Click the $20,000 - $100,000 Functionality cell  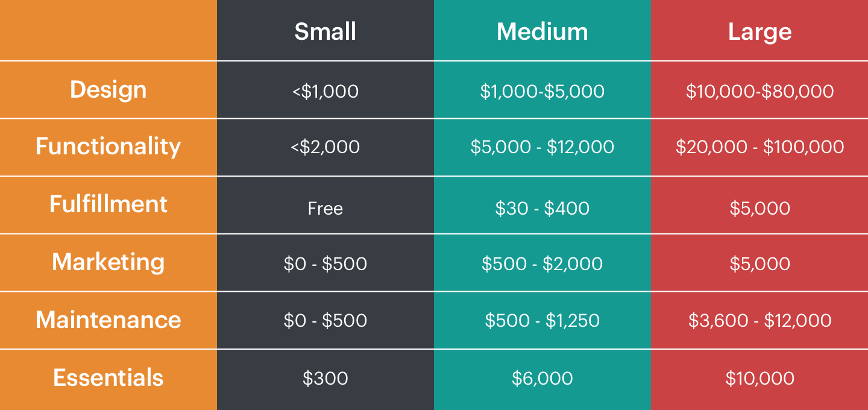pyautogui.click(x=759, y=147)
